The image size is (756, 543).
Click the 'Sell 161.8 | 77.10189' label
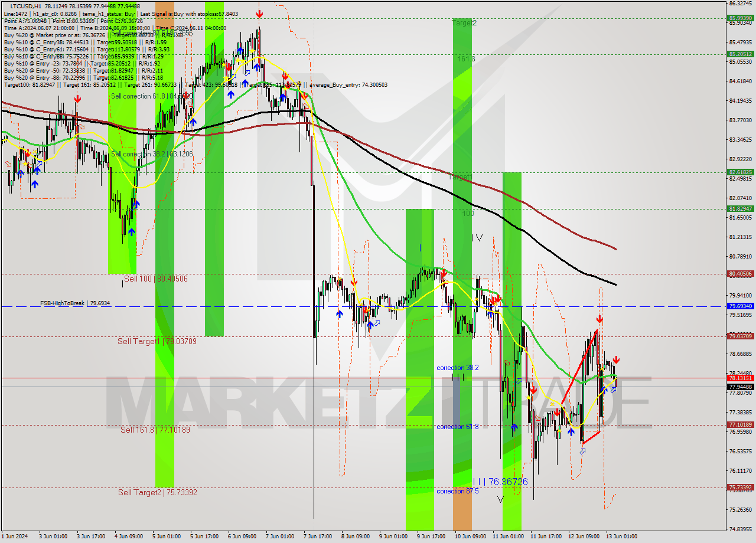[155, 430]
